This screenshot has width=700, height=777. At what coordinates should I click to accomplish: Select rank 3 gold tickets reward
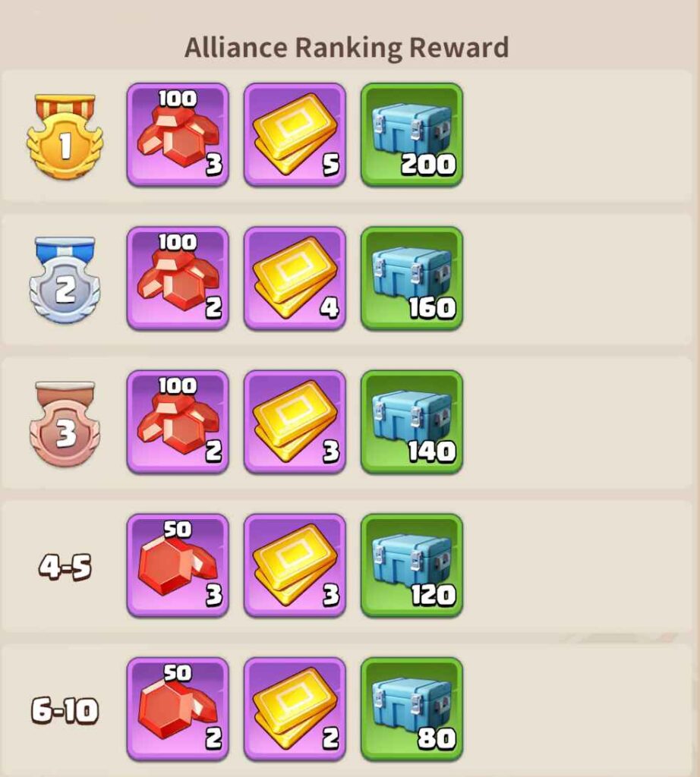coord(295,422)
